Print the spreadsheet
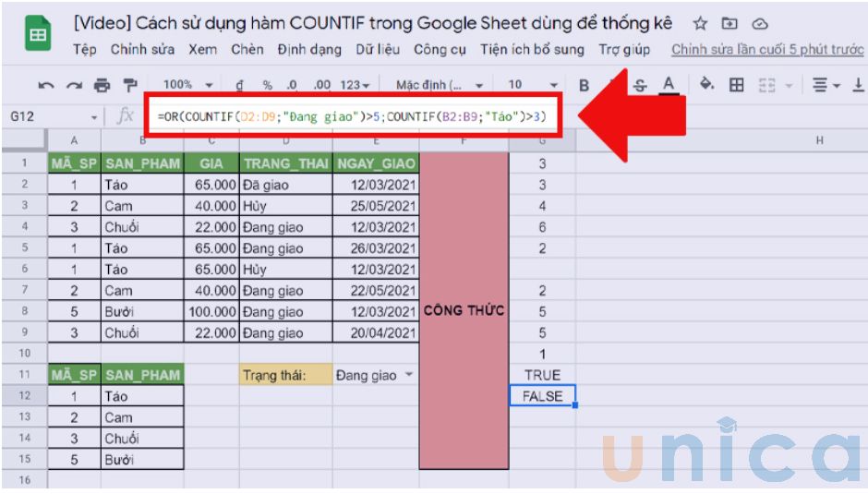The height and width of the screenshot is (494, 868). [102, 85]
